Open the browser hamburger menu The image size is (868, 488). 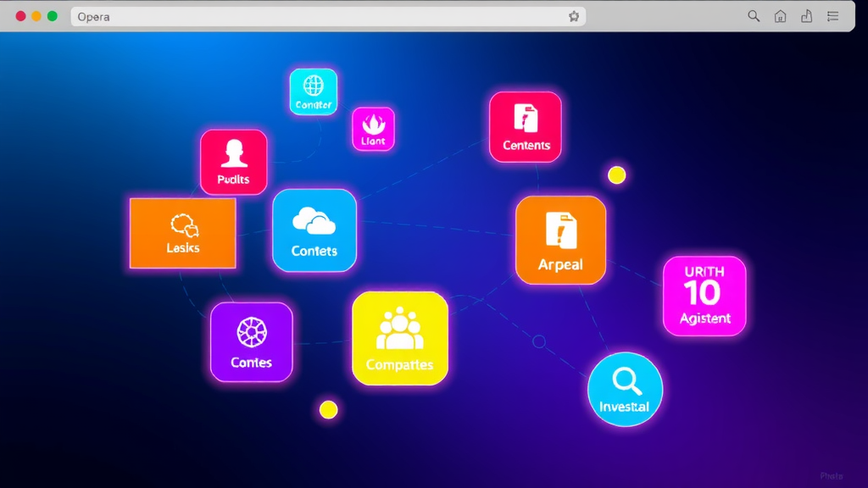pos(834,15)
